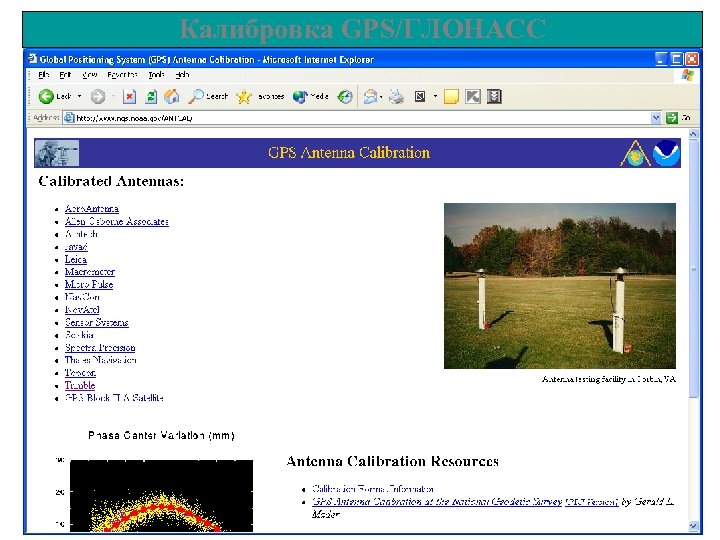Click the surveyor image in page banner
The image size is (720, 540).
[57, 153]
